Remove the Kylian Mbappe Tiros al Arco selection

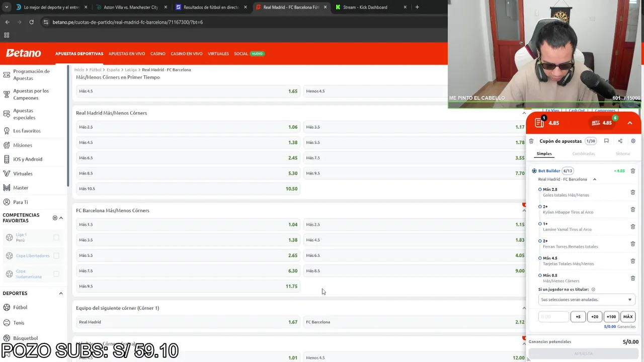click(x=633, y=209)
